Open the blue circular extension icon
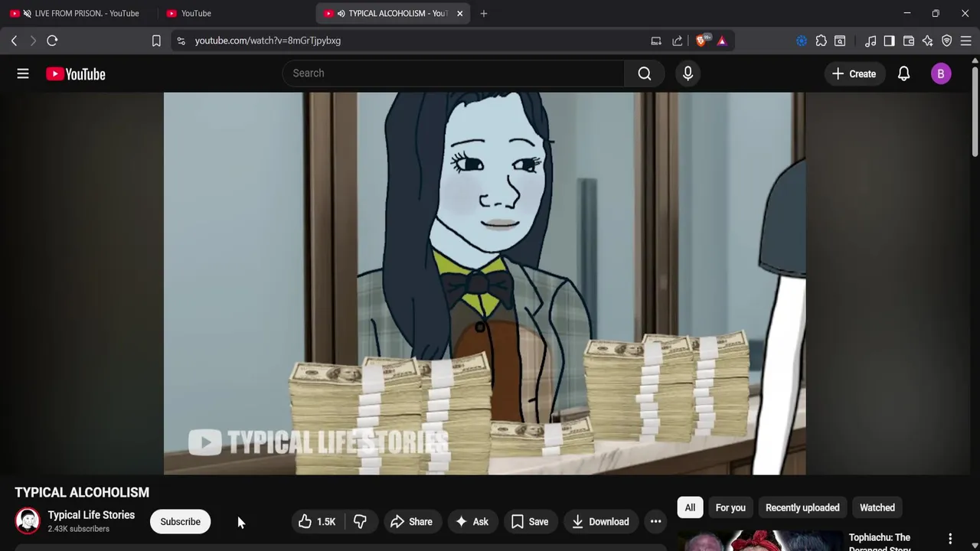Image resolution: width=980 pixels, height=551 pixels. tap(802, 41)
